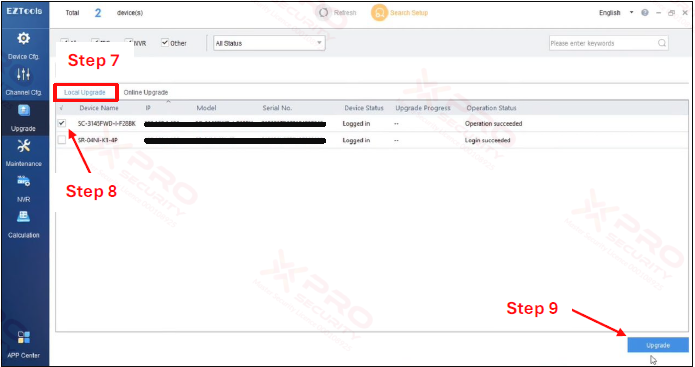The image size is (695, 367).
Task: Open the Calculation icon
Action: (x=23, y=217)
